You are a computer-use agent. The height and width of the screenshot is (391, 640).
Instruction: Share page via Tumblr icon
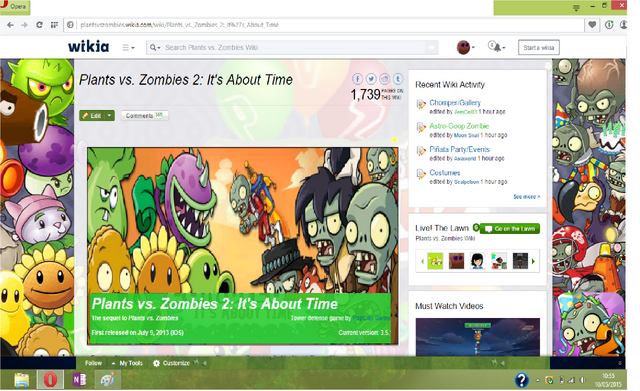click(398, 79)
